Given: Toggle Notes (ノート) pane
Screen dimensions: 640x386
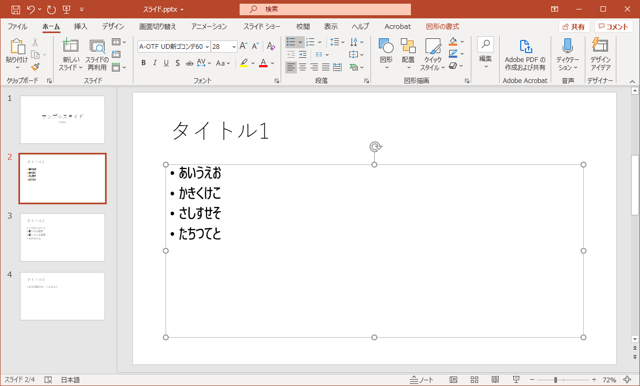Looking at the screenshot, I should coord(422,380).
